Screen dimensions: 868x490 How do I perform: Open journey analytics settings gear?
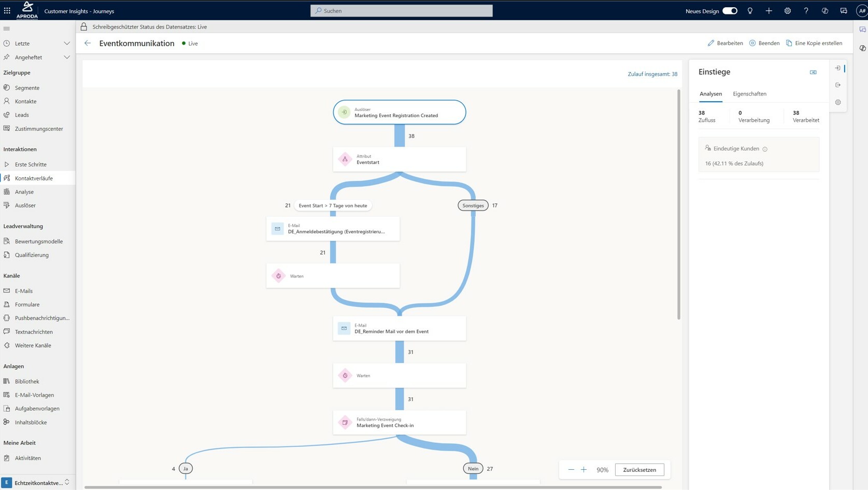tap(837, 102)
